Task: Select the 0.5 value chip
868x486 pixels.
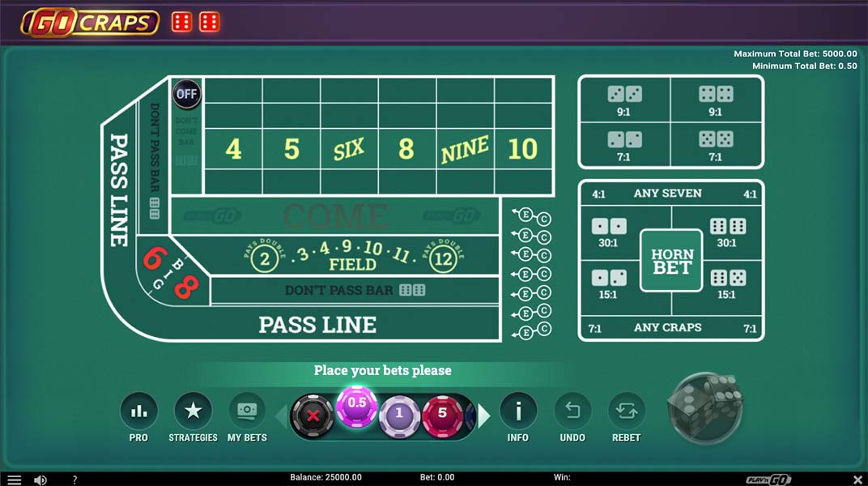Action: coord(357,405)
